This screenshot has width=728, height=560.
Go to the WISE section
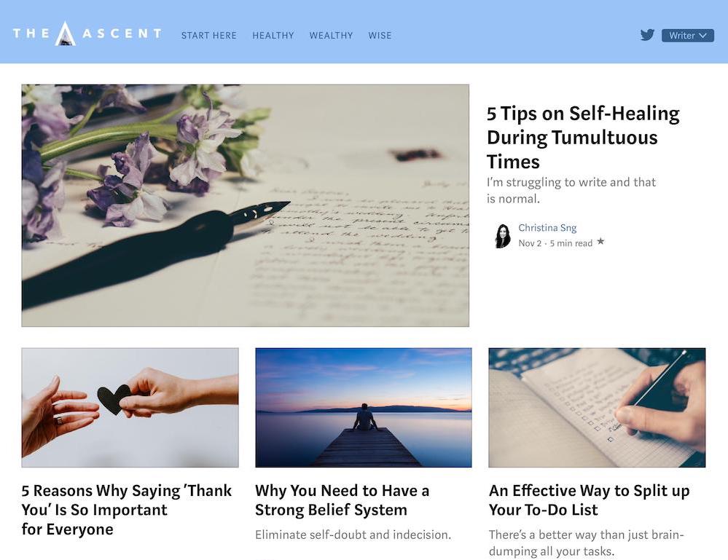[380, 35]
